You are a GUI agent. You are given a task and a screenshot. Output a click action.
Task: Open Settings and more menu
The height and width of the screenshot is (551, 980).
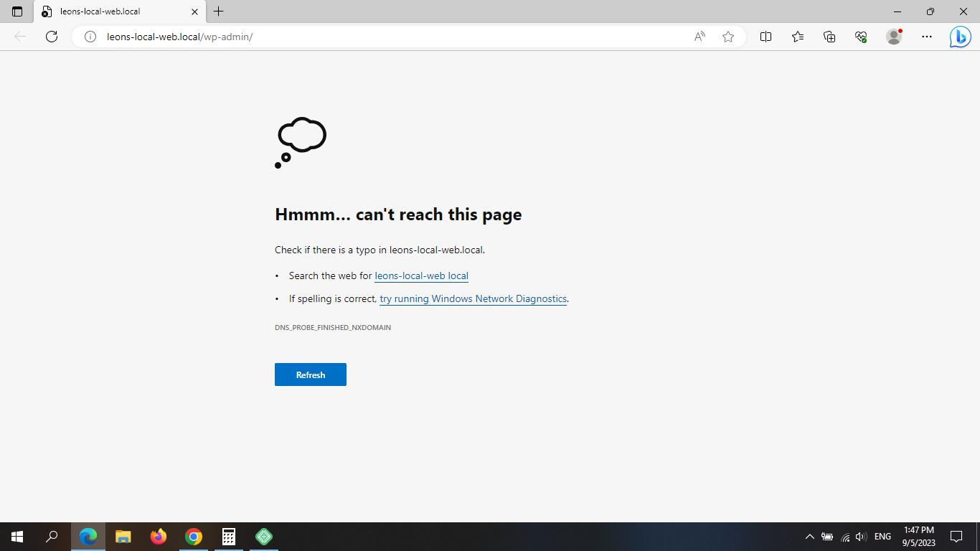927,37
